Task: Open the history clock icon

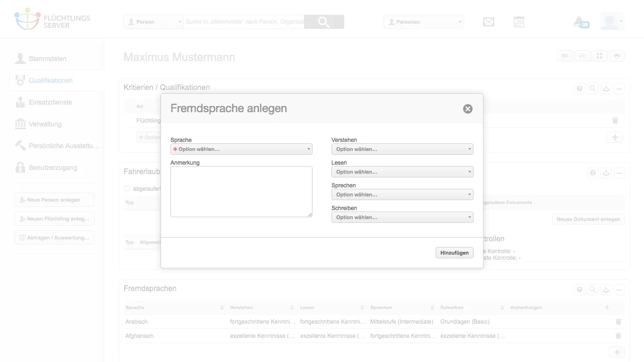Action: point(582,56)
